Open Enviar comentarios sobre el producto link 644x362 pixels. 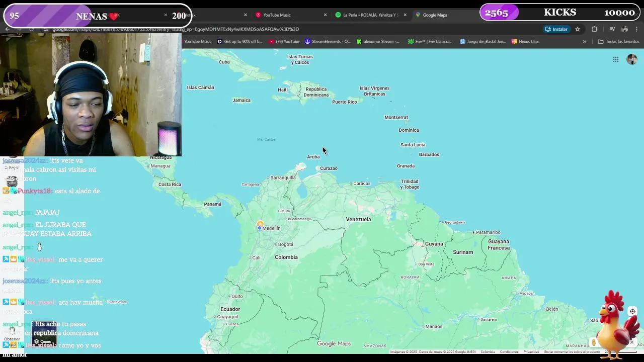[572, 352]
